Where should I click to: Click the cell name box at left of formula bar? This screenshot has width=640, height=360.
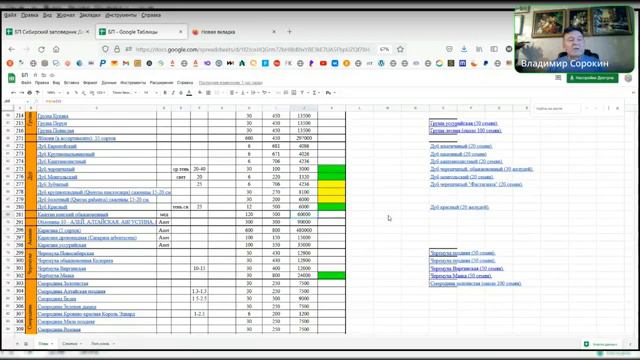pyautogui.click(x=15, y=101)
